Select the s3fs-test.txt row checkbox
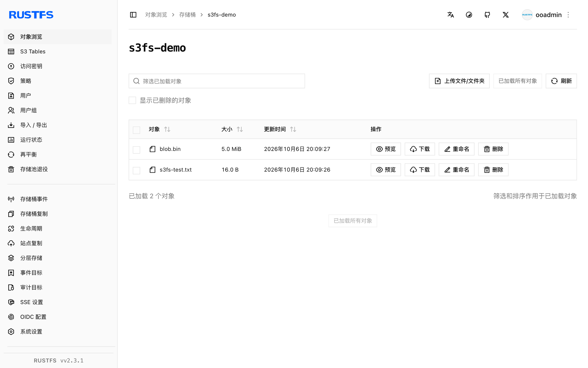 point(136,170)
